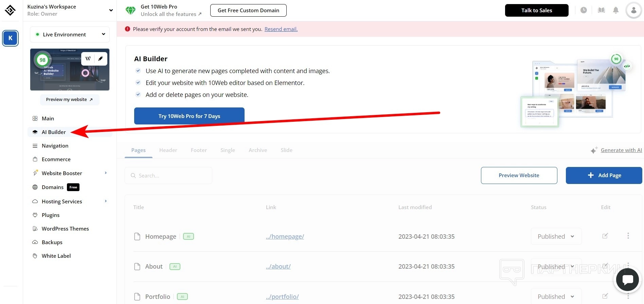Click Generate with AI link
This screenshot has width=644, height=304.
621,150
